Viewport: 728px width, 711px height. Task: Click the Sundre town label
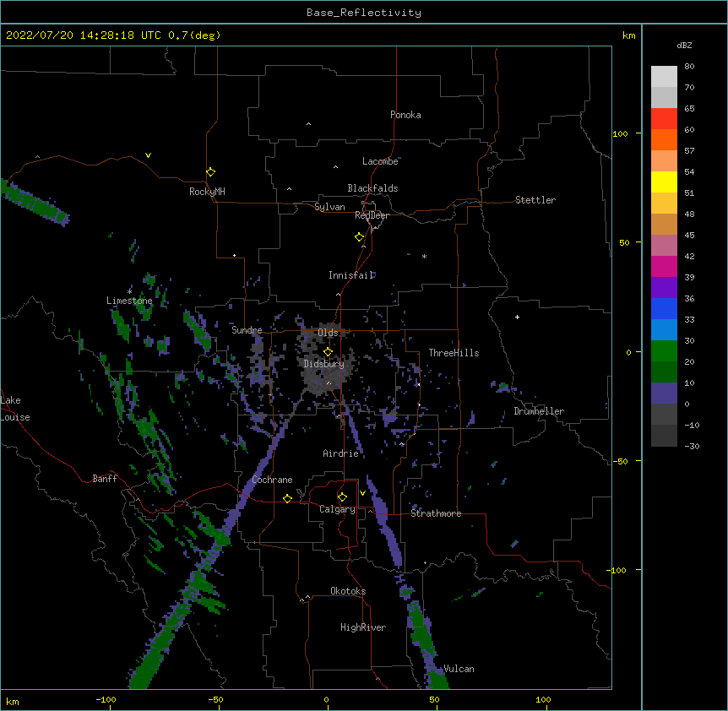247,330
